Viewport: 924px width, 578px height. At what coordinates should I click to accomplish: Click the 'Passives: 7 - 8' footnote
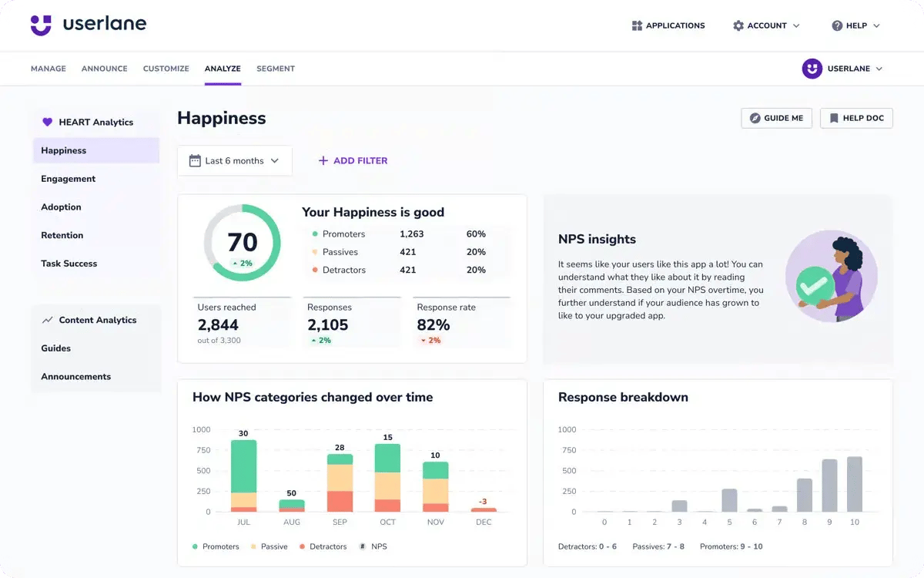click(x=659, y=546)
